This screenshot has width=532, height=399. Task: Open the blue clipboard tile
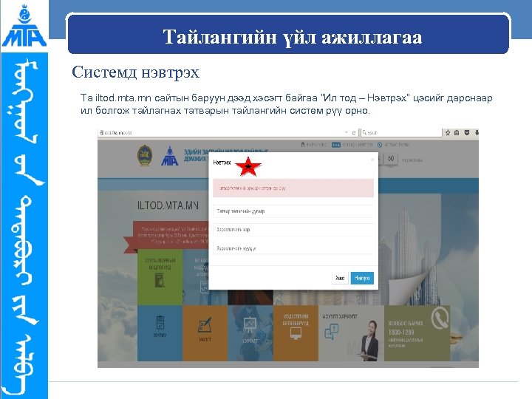160,332
